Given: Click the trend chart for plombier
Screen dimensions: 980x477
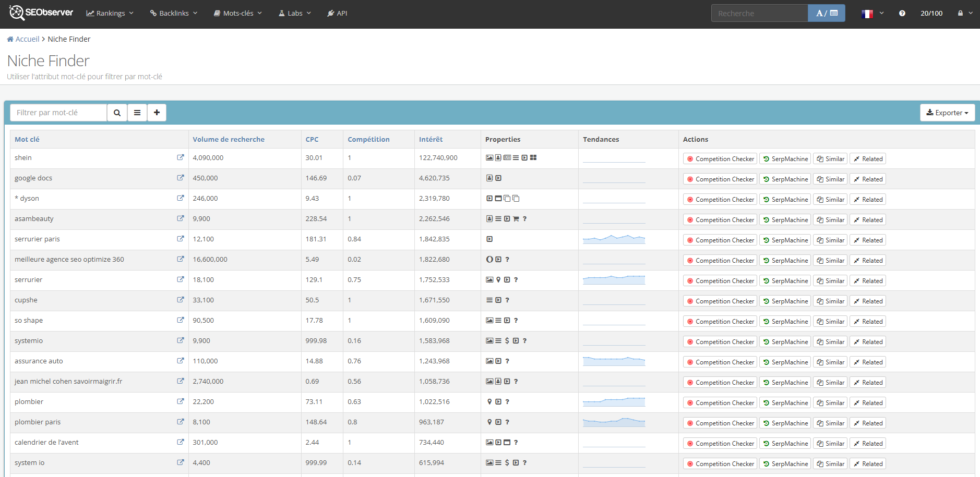Looking at the screenshot, I should tap(614, 402).
